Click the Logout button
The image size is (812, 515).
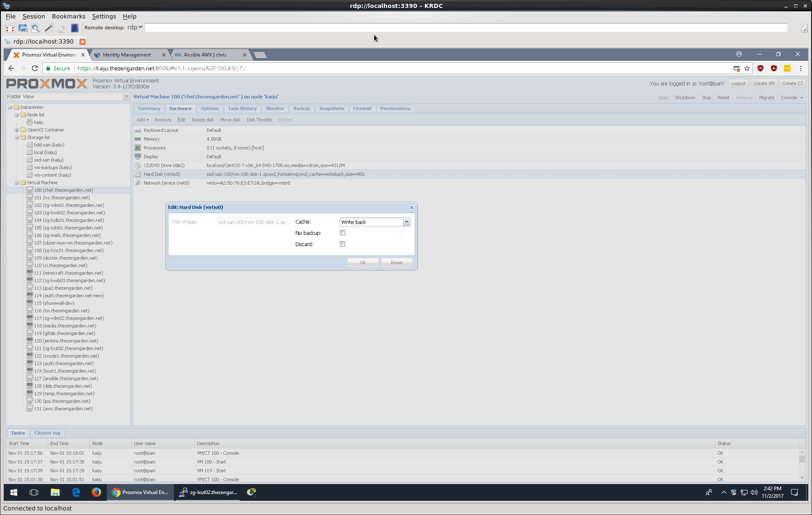tap(738, 83)
